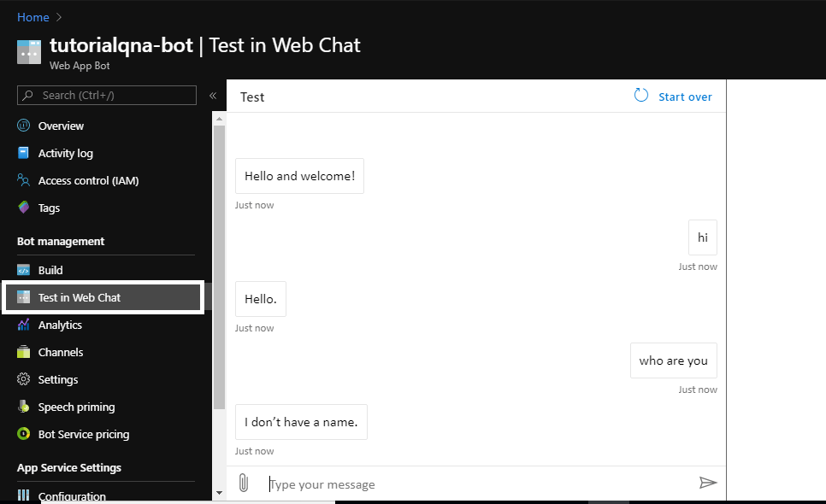Collapse the sidebar with double-chevron icon
This screenshot has height=504, width=826.
(x=213, y=95)
